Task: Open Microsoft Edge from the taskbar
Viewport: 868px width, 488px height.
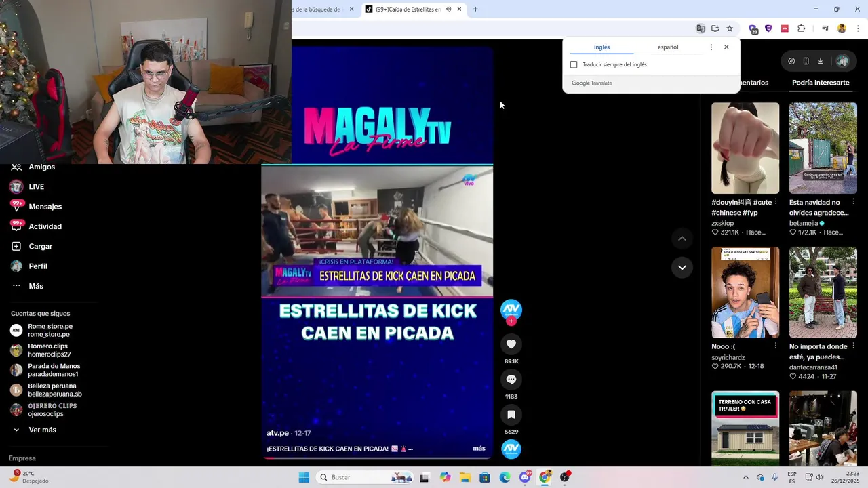Action: (505, 477)
